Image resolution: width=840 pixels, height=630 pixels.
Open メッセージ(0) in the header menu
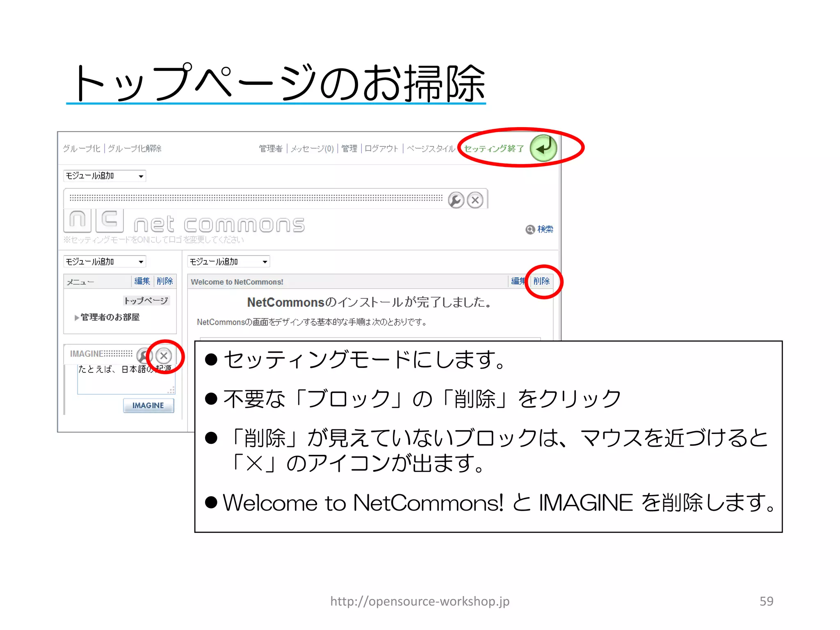pyautogui.click(x=312, y=148)
